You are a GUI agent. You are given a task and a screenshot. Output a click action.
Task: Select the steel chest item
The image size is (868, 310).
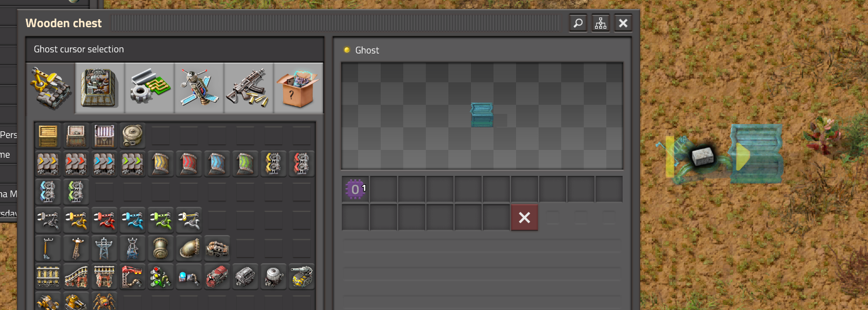tap(104, 136)
